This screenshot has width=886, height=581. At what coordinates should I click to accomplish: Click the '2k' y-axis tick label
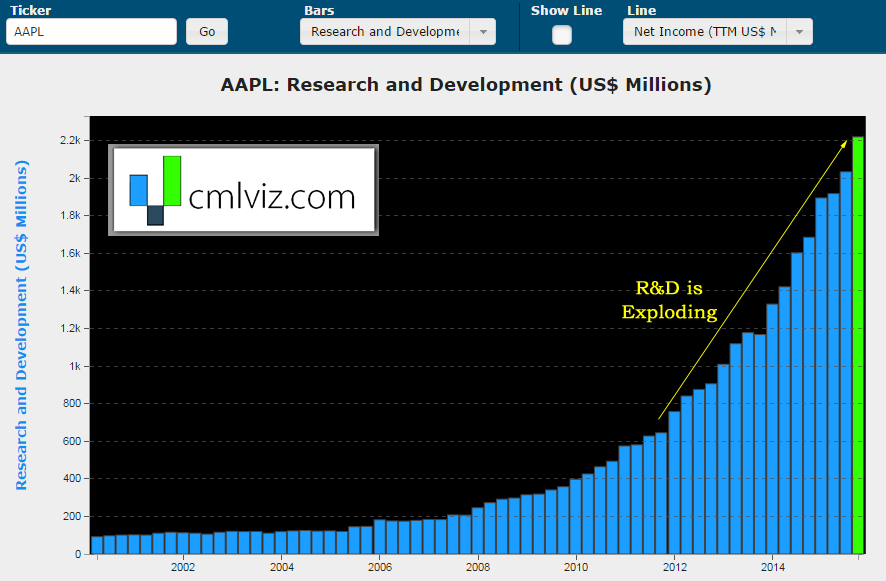point(75,178)
